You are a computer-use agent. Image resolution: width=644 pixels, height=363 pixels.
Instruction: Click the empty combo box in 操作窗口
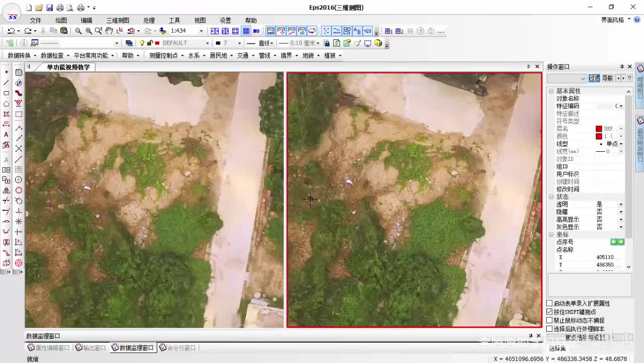(x=567, y=78)
